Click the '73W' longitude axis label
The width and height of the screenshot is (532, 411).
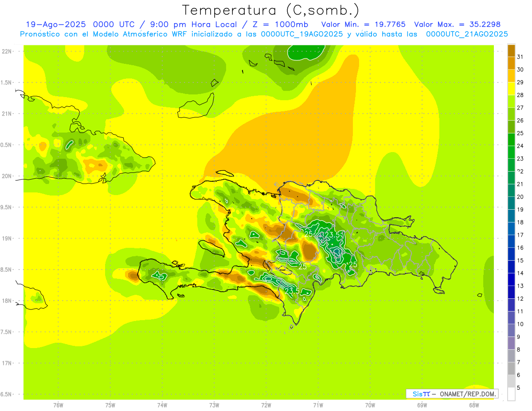coord(214,405)
